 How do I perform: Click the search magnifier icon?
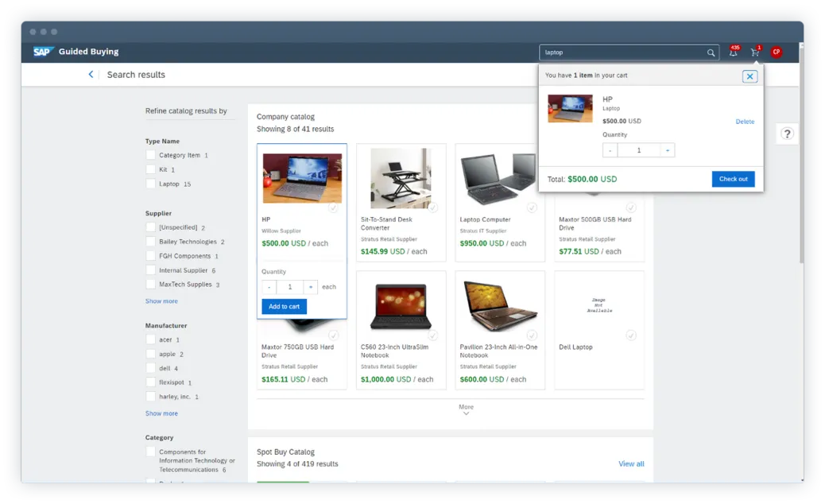pos(711,53)
